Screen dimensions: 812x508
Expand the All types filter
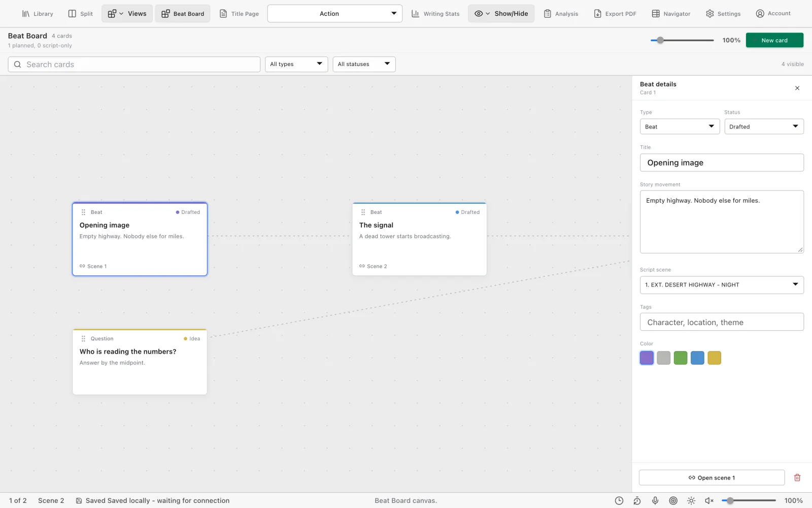pos(296,64)
